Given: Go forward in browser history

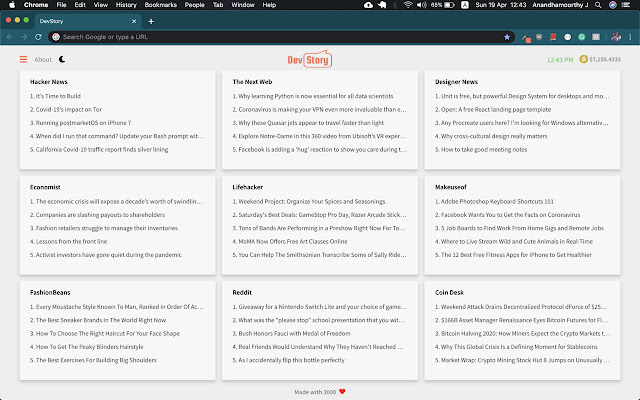Looking at the screenshot, I should 24,37.
